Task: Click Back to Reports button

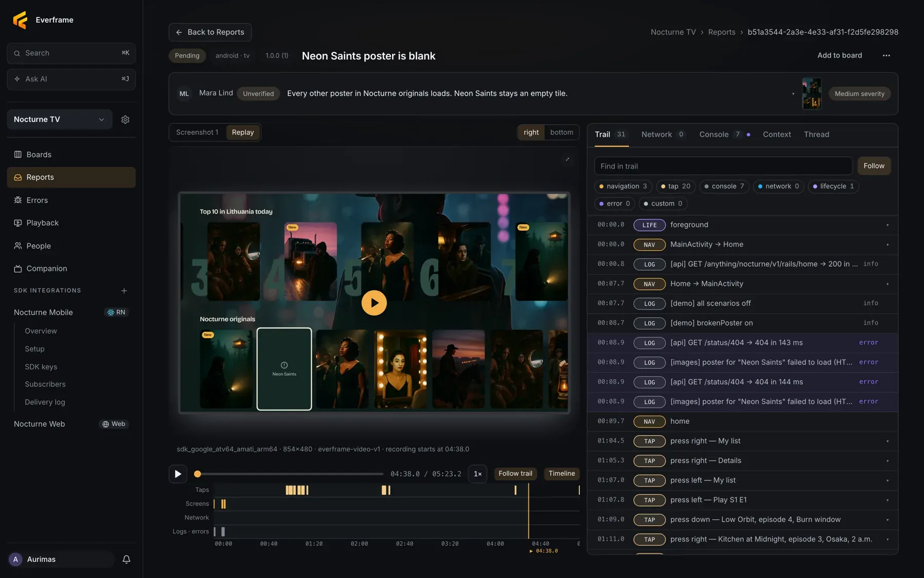Action: click(210, 32)
